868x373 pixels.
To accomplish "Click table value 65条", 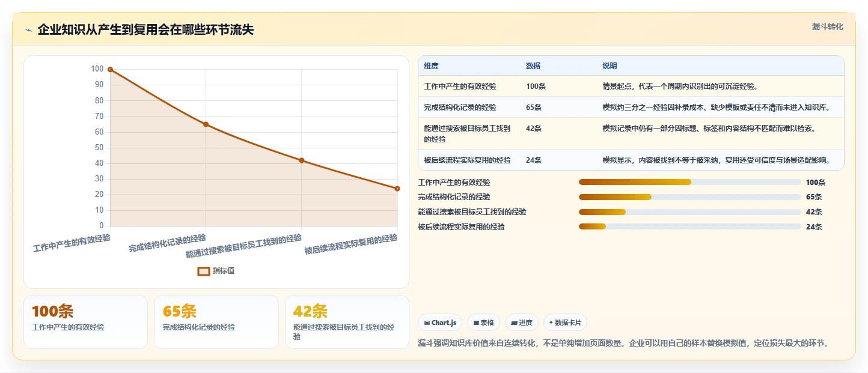I will coord(534,108).
